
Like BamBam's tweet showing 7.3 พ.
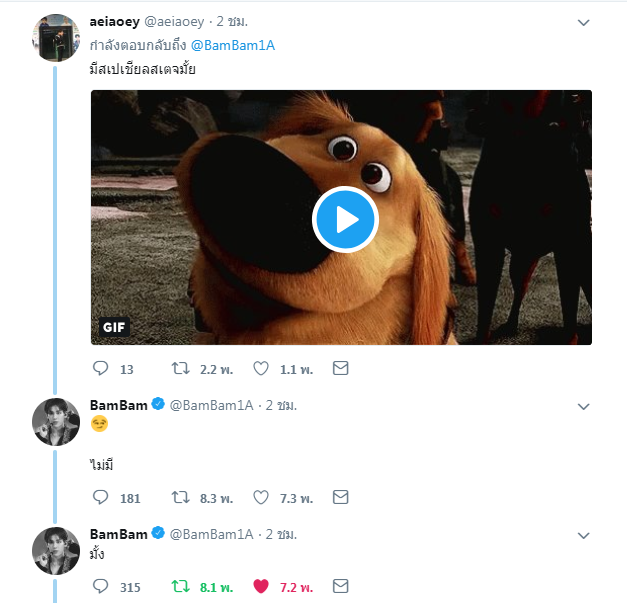261,497
